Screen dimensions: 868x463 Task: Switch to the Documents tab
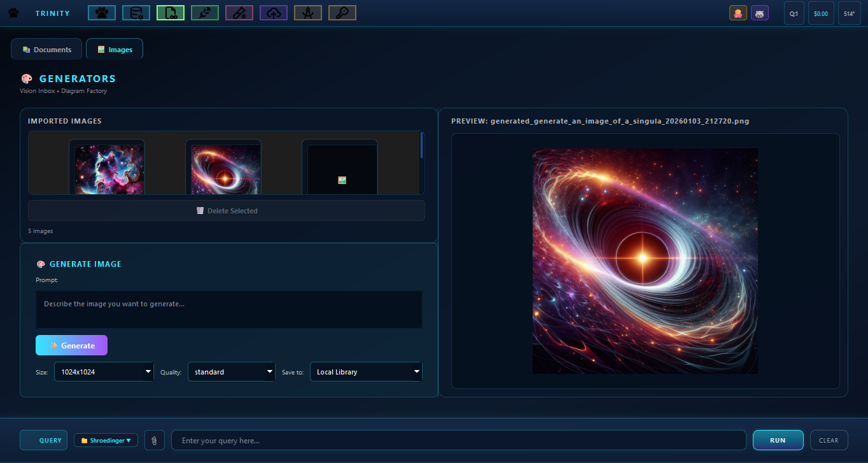46,48
